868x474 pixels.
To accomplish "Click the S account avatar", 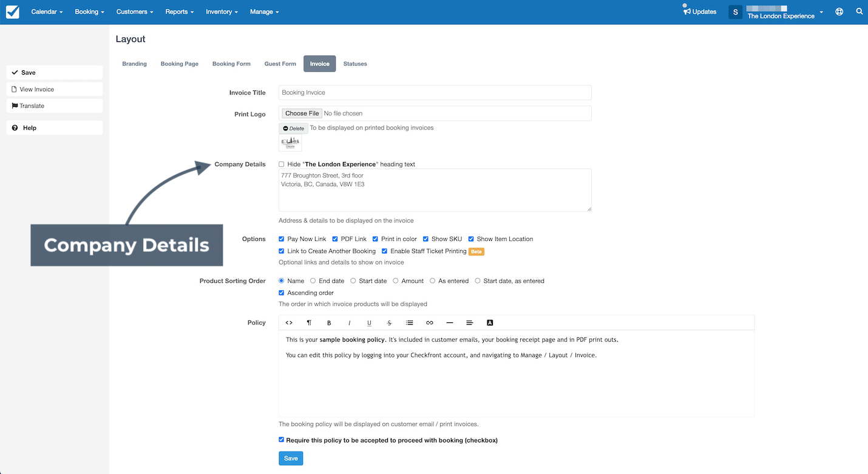I will pos(735,12).
